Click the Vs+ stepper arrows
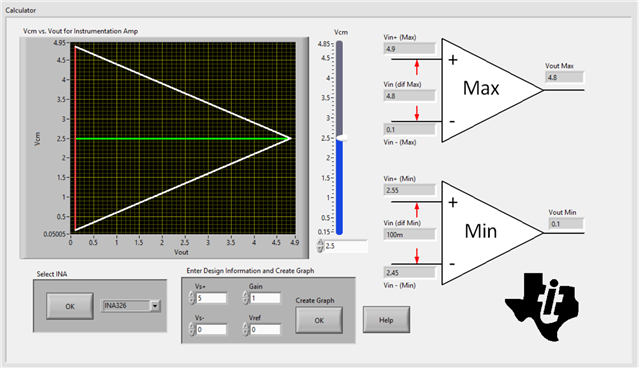This screenshot has width=640, height=368. coord(192,298)
